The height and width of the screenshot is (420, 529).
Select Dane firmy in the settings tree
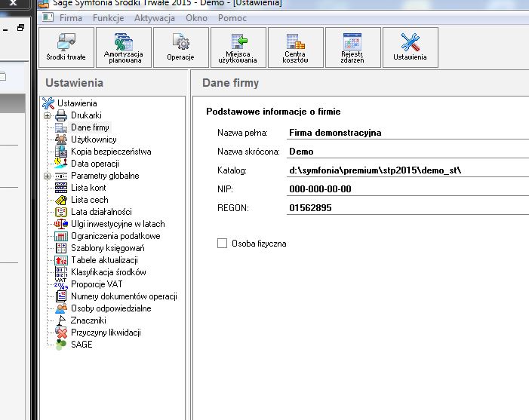click(90, 127)
